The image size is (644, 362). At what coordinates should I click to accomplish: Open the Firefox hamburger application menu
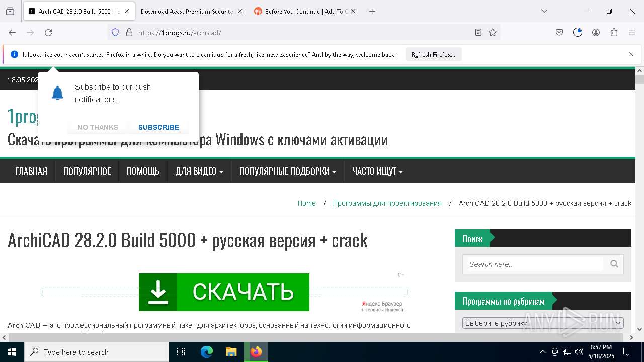point(632,32)
